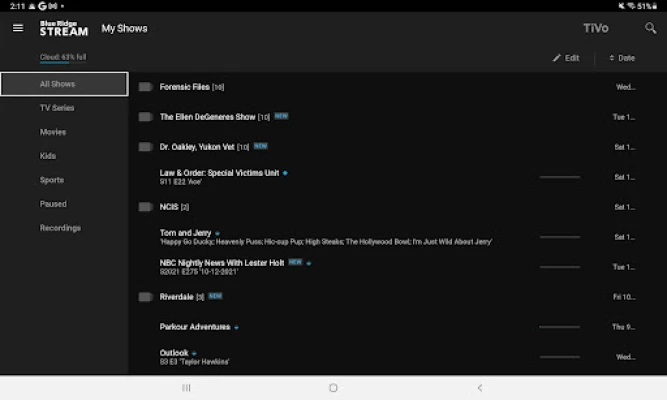Tap Android back button
Screen dimensions: 667x400
click(x=480, y=388)
